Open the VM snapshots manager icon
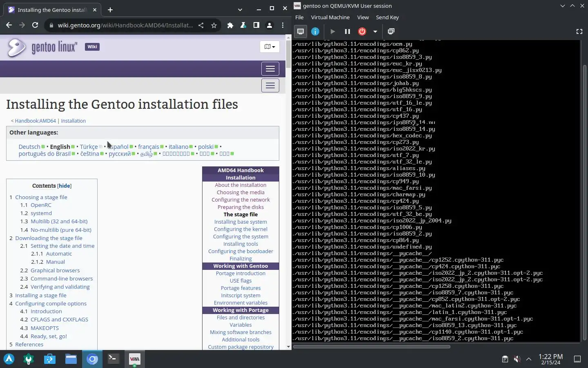Viewport: 588px width, 368px height. tap(391, 31)
